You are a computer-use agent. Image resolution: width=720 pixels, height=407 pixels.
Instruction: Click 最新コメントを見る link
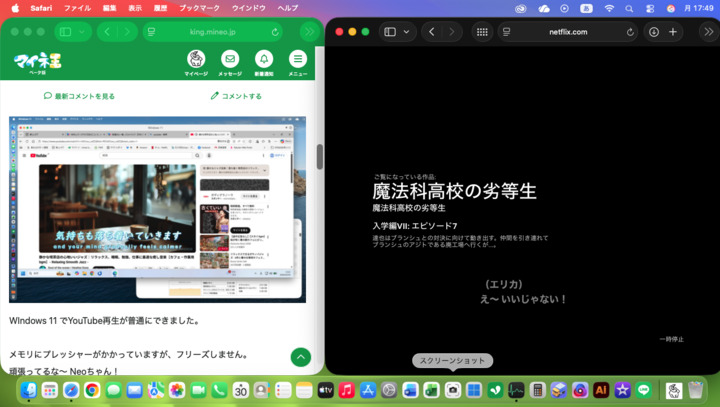(x=79, y=96)
